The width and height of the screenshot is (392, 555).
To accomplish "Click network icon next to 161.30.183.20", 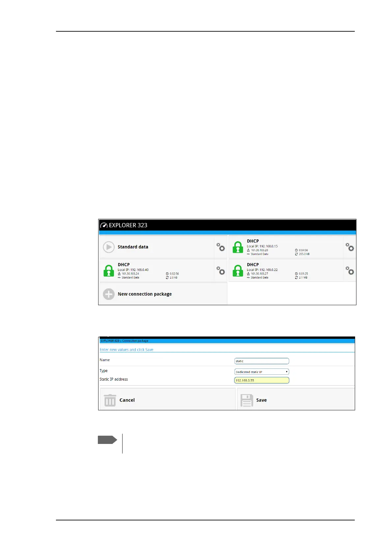I will coord(248,250).
